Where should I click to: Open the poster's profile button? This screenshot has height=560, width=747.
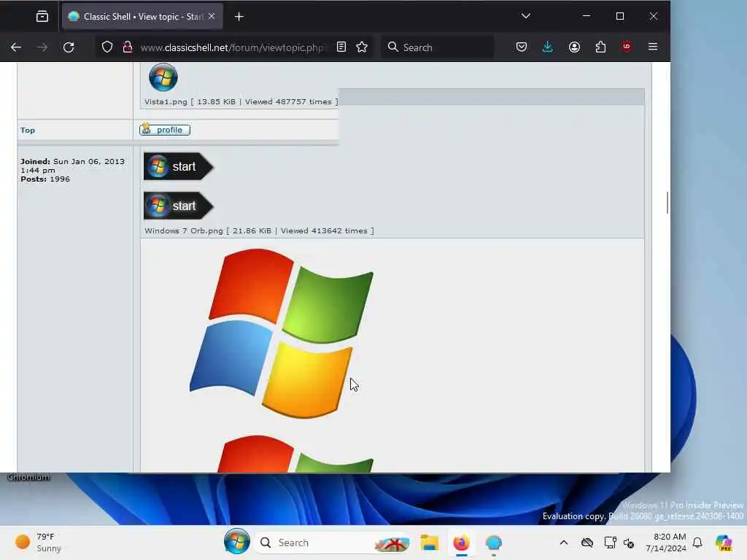pyautogui.click(x=165, y=130)
